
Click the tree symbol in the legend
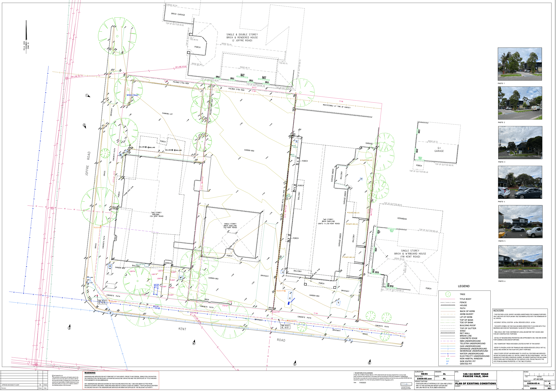(x=448, y=294)
